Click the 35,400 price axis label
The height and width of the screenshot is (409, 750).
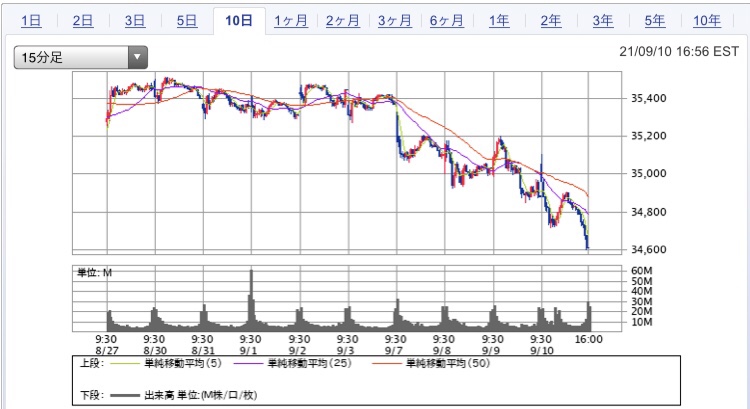point(649,98)
